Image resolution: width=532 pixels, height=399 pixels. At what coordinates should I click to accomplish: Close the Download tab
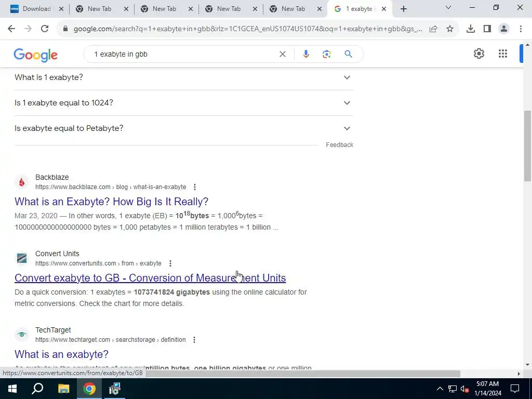tap(61, 9)
